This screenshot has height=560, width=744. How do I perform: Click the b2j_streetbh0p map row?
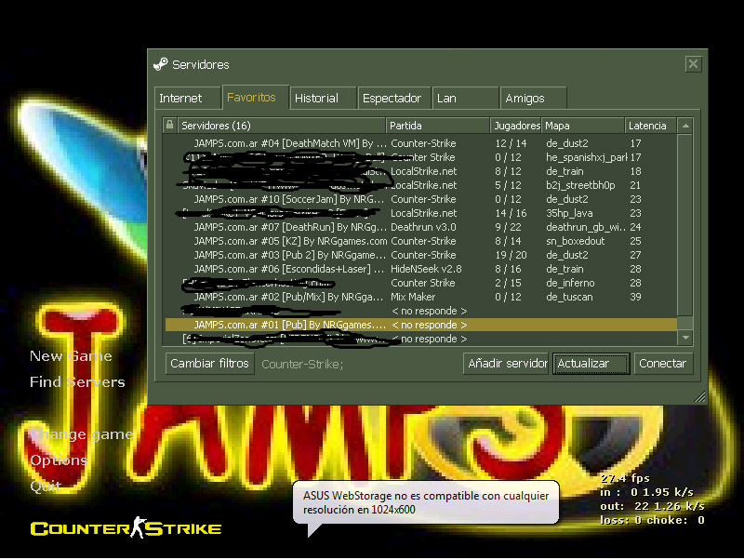pos(420,185)
